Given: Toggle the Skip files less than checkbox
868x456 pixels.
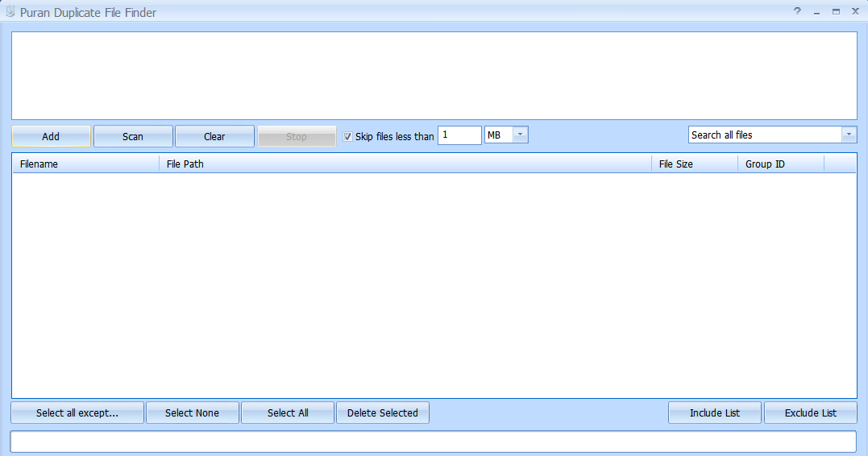Looking at the screenshot, I should [x=347, y=136].
